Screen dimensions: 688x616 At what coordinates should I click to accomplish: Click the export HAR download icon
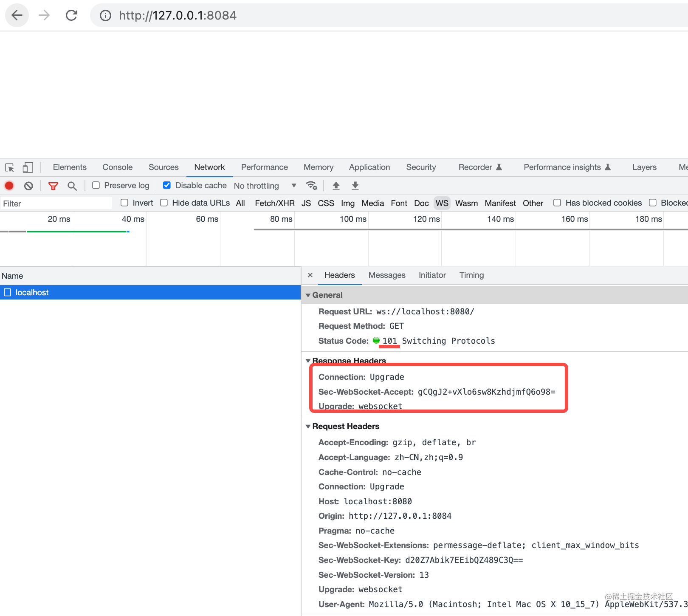point(355,186)
